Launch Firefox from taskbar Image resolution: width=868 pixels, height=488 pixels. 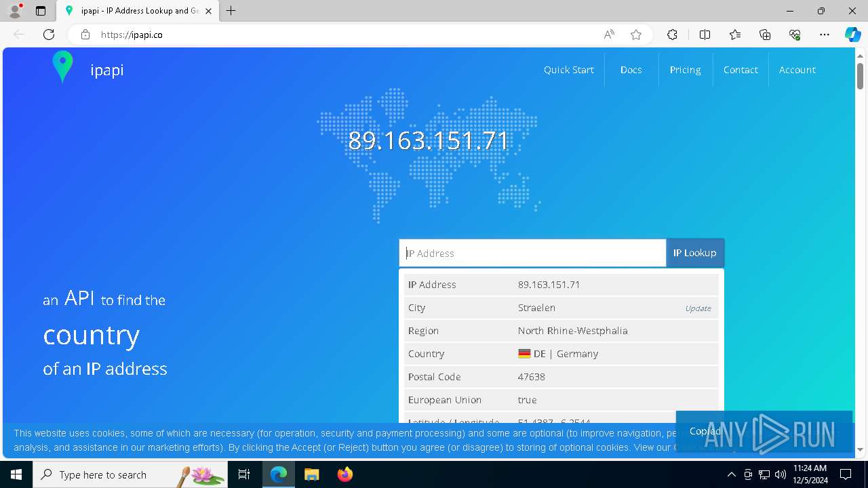coord(344,474)
